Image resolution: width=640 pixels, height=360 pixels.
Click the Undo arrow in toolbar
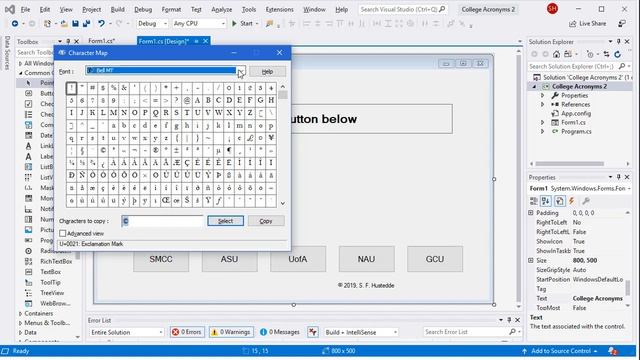point(101,24)
